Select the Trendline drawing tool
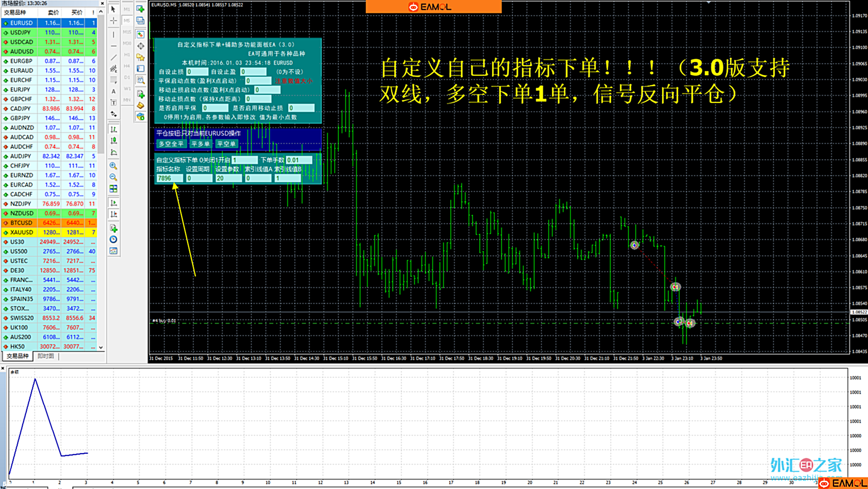Image resolution: width=868 pixels, height=489 pixels. tap(113, 57)
